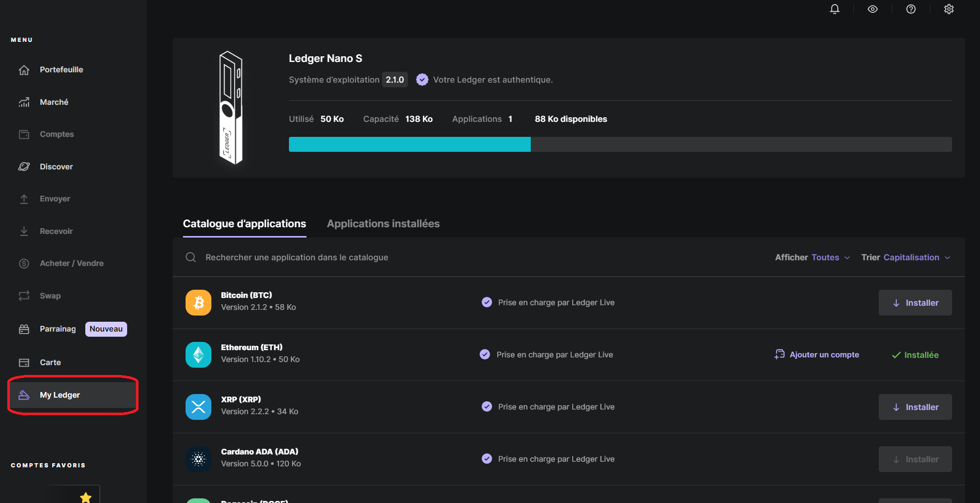Click the Ethereum app logo

(198, 355)
